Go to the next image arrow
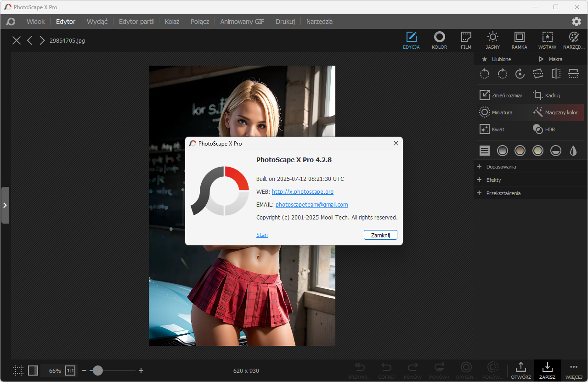The height and width of the screenshot is (382, 588). pos(42,40)
